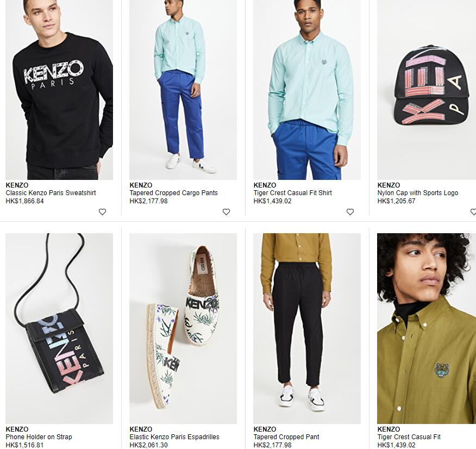Click KENZO brand name above Phone Holder
Image resolution: width=476 pixels, height=449 pixels.
(x=17, y=429)
